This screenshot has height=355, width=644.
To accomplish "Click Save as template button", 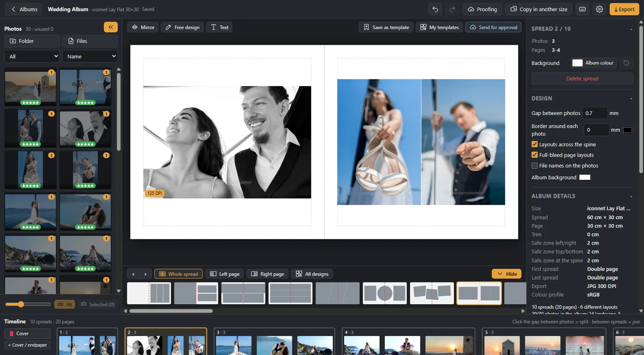I will click(x=386, y=27).
